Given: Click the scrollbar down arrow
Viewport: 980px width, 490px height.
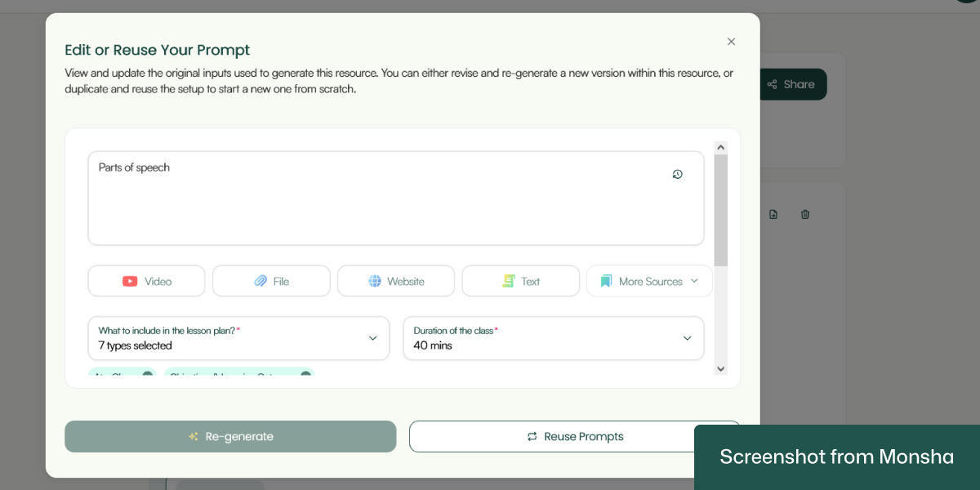Looking at the screenshot, I should (x=720, y=369).
